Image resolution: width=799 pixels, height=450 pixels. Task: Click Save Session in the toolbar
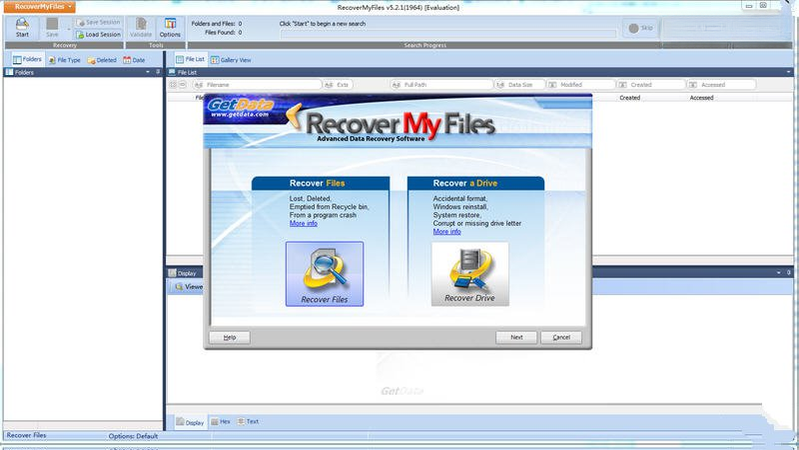pos(98,22)
